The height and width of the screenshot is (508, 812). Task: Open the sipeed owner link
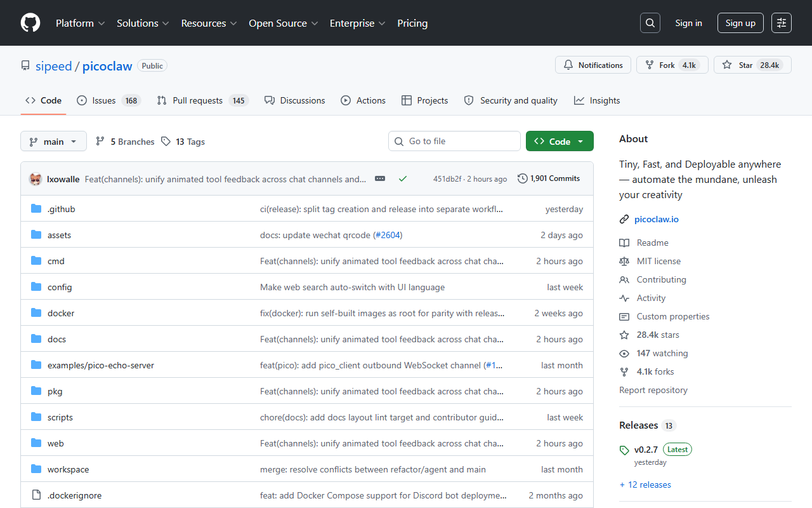click(54, 66)
